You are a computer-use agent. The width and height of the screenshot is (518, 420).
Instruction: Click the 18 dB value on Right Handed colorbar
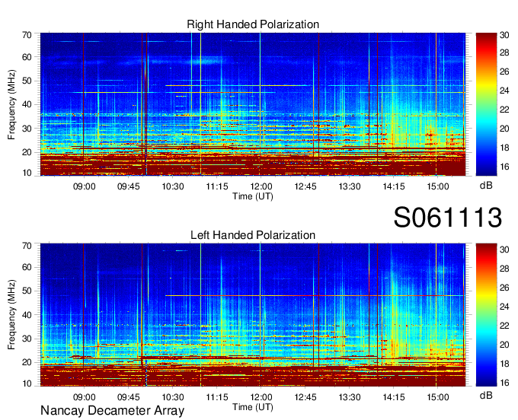tap(504, 148)
